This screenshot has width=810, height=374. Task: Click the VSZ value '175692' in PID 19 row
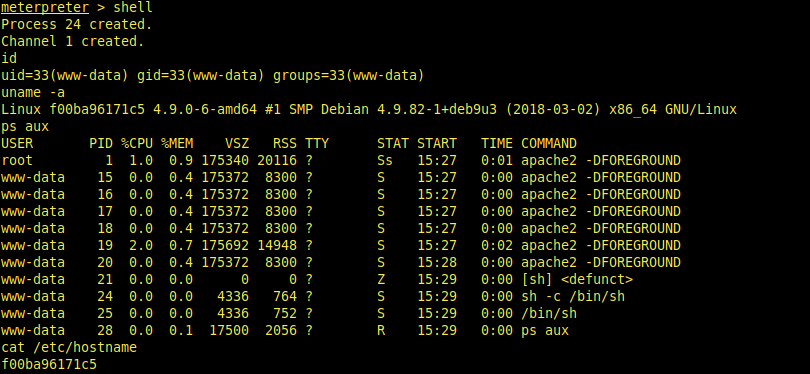225,245
